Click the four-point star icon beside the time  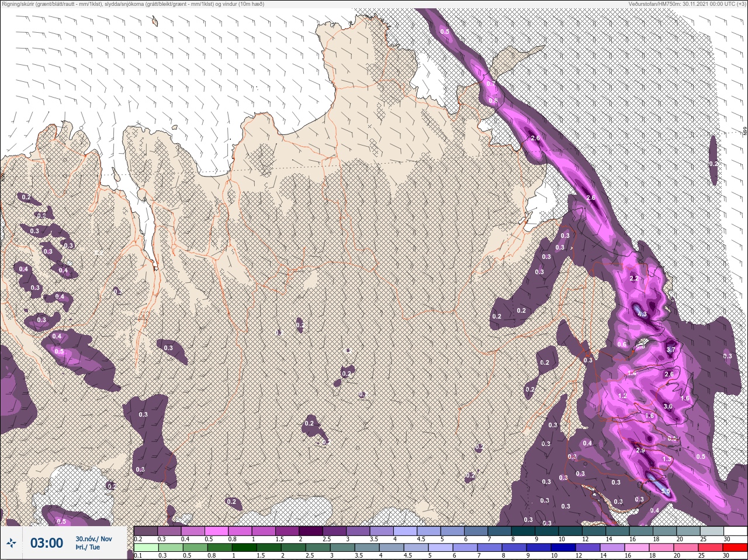(11, 543)
